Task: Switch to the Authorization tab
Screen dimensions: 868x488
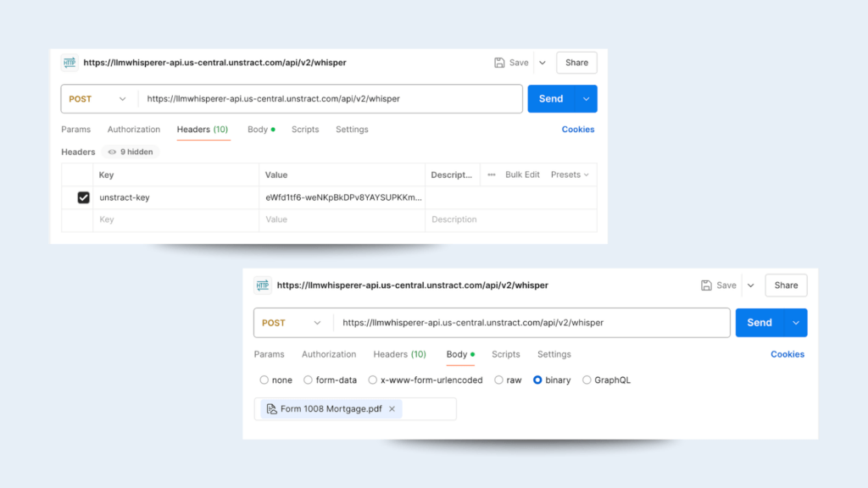Action: (133, 129)
